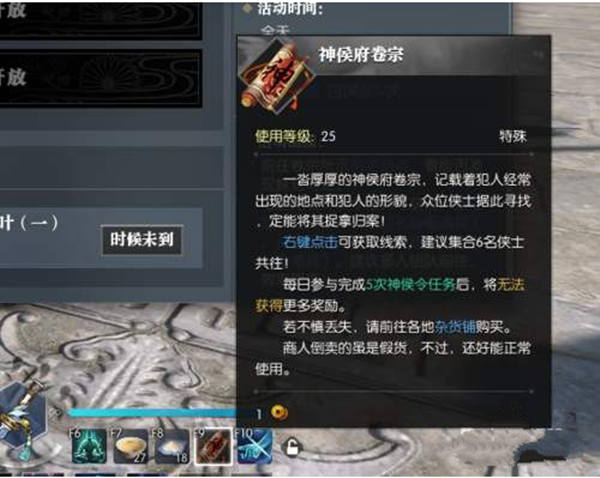
Task: Click the cyan progress bar above hotbar
Action: coord(152,413)
